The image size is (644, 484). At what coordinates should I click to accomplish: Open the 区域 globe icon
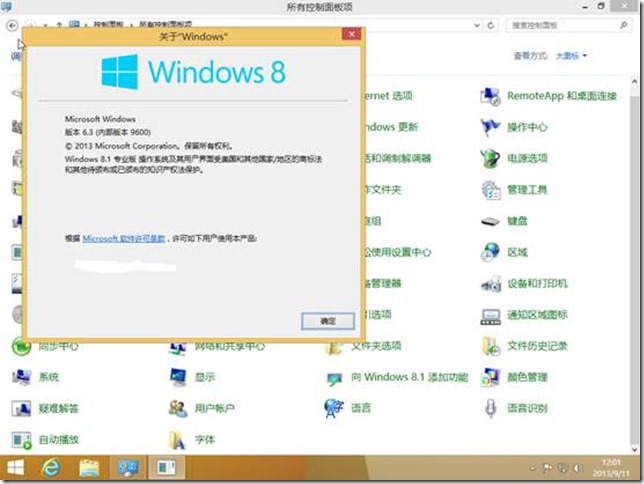coord(490,252)
